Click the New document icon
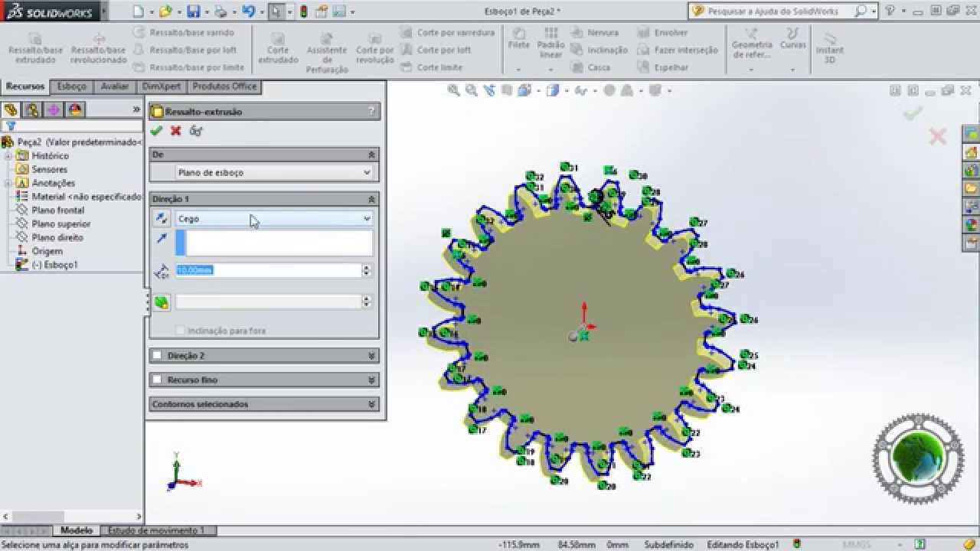The width and height of the screenshot is (980, 551). (x=137, y=11)
